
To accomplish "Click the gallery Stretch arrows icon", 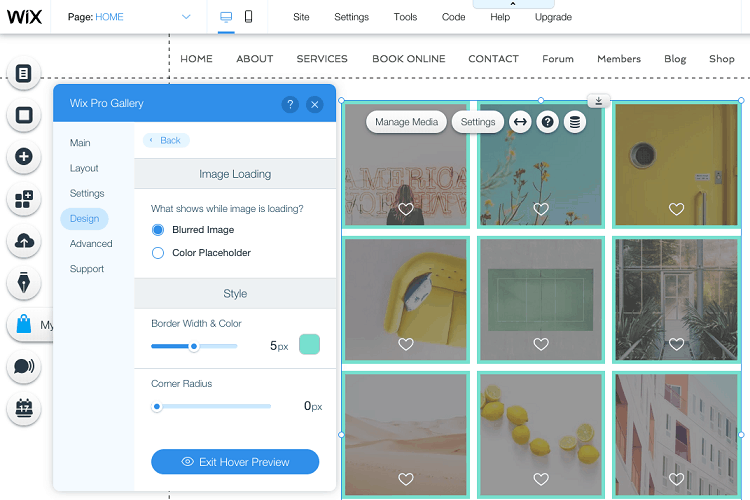I will pos(520,122).
